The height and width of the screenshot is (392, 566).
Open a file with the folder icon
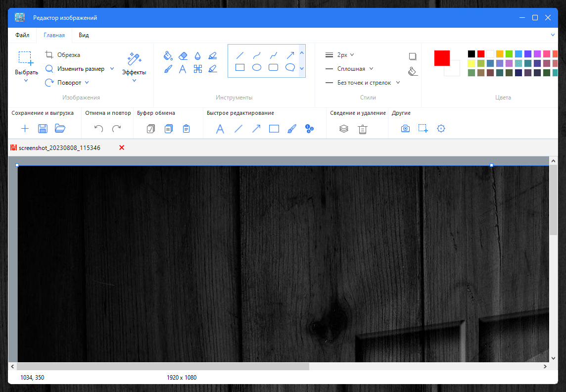pos(60,128)
